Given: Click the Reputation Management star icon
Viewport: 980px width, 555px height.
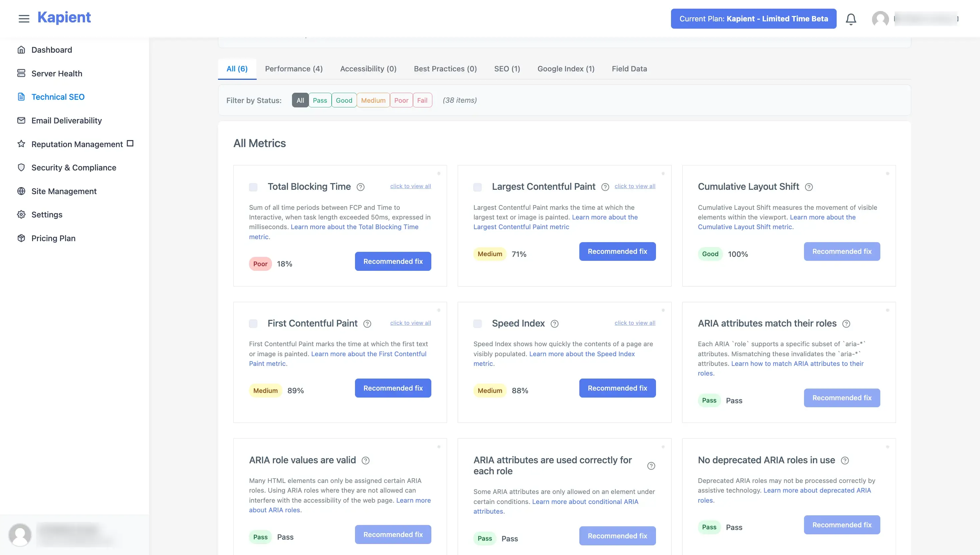Looking at the screenshot, I should [21, 144].
